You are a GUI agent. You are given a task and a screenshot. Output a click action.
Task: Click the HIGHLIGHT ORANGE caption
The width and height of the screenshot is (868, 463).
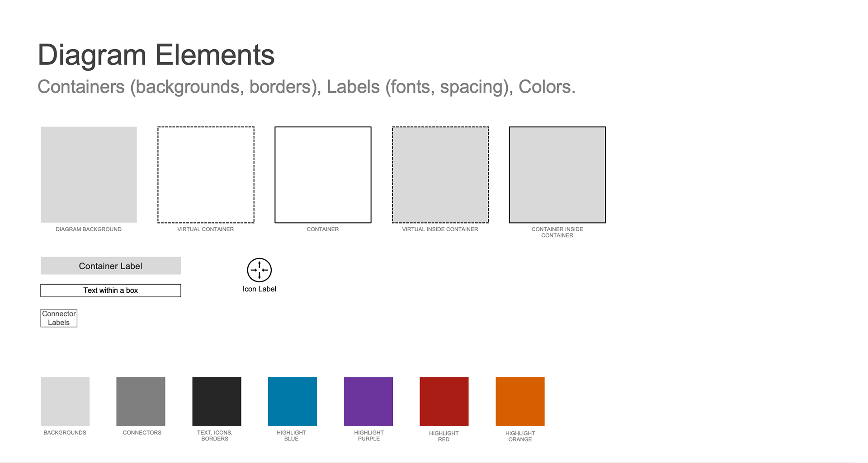[520, 436]
